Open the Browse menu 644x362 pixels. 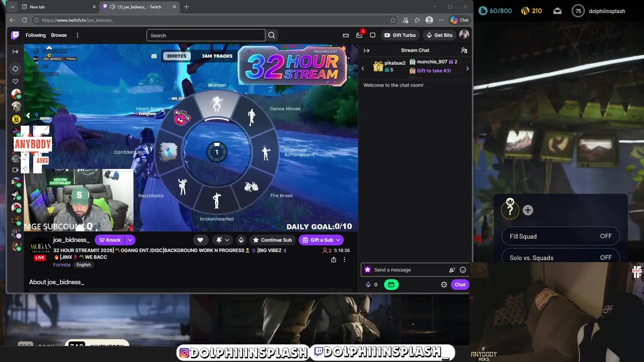click(x=59, y=35)
